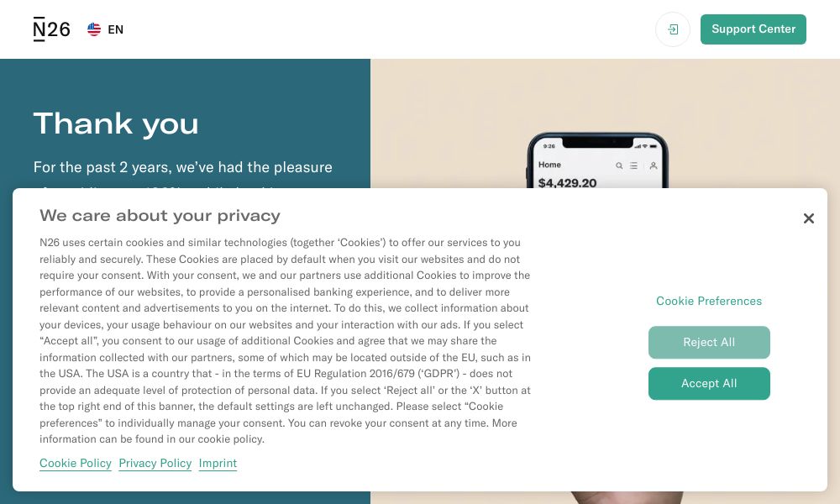The width and height of the screenshot is (840, 504).
Task: Close the privacy banner with X
Action: pos(808,218)
